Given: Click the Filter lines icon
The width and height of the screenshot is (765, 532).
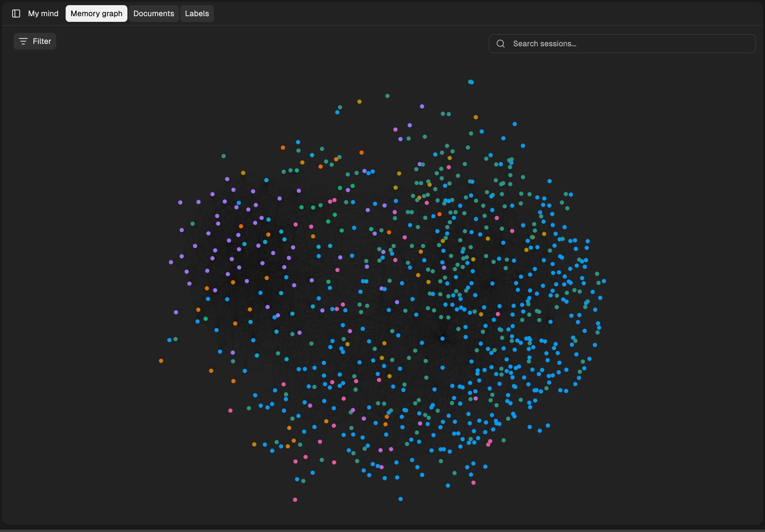Looking at the screenshot, I should 23,41.
